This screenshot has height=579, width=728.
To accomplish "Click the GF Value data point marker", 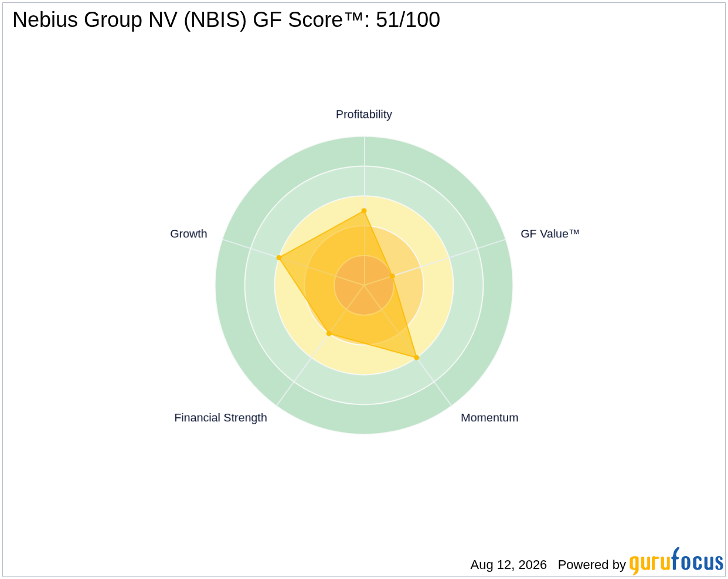I will 392,276.
